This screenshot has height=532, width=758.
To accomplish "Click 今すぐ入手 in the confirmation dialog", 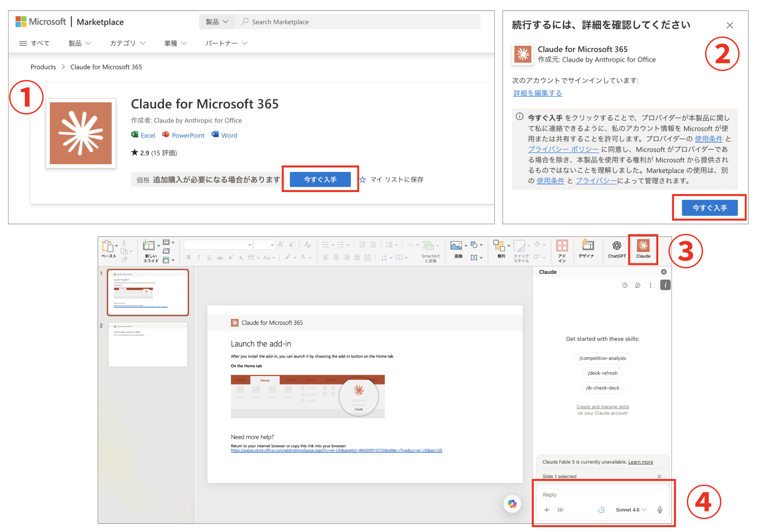I will click(709, 208).
